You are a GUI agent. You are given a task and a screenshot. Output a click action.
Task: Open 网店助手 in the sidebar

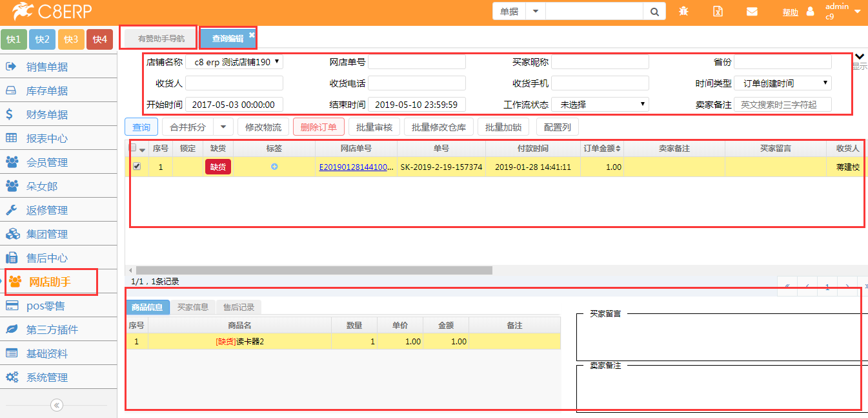pyautogui.click(x=50, y=282)
